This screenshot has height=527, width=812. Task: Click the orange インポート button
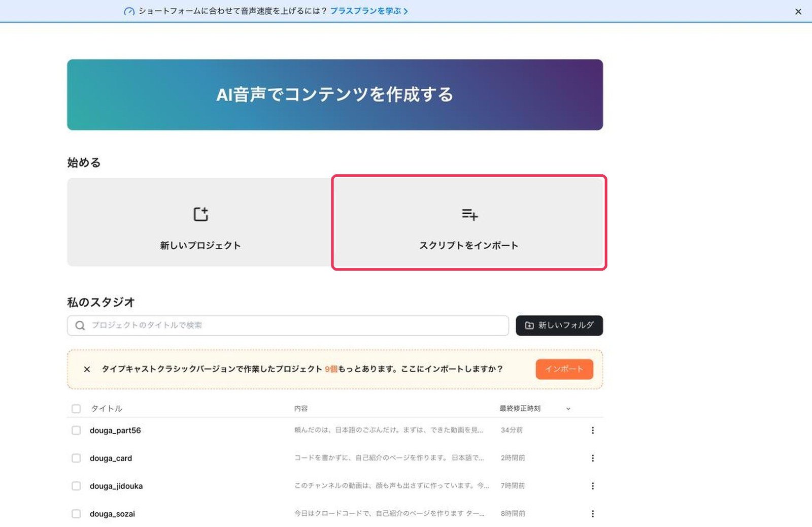tap(564, 369)
